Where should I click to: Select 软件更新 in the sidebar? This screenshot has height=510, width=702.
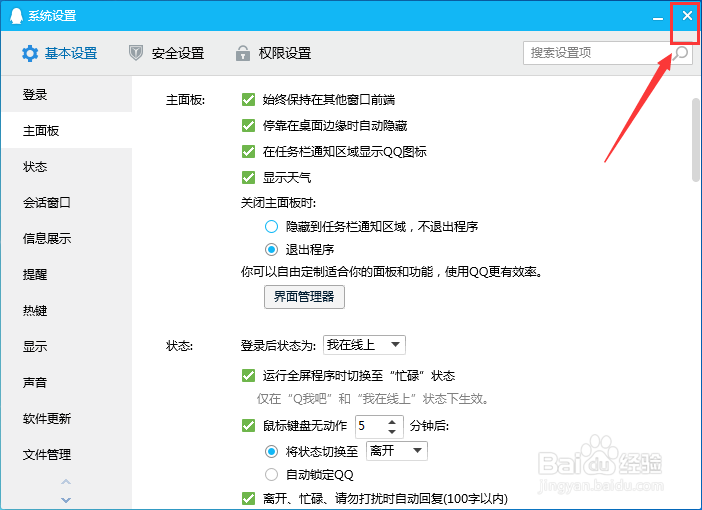click(x=67, y=418)
